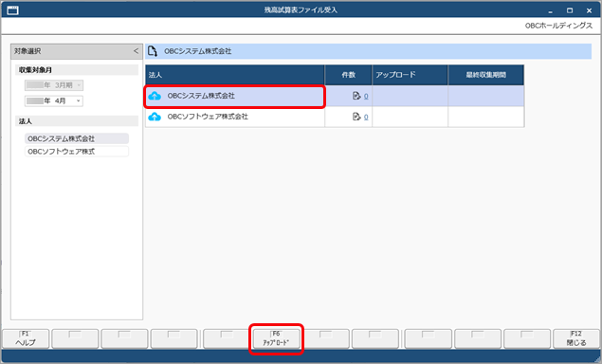Open the 0 count link for OBCソフトウェア株式会社
The image size is (602, 364).
click(x=366, y=118)
